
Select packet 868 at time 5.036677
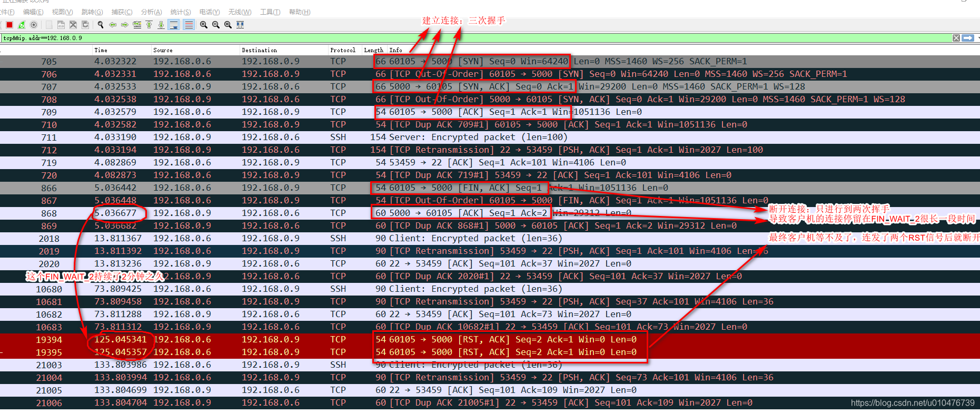pos(490,213)
